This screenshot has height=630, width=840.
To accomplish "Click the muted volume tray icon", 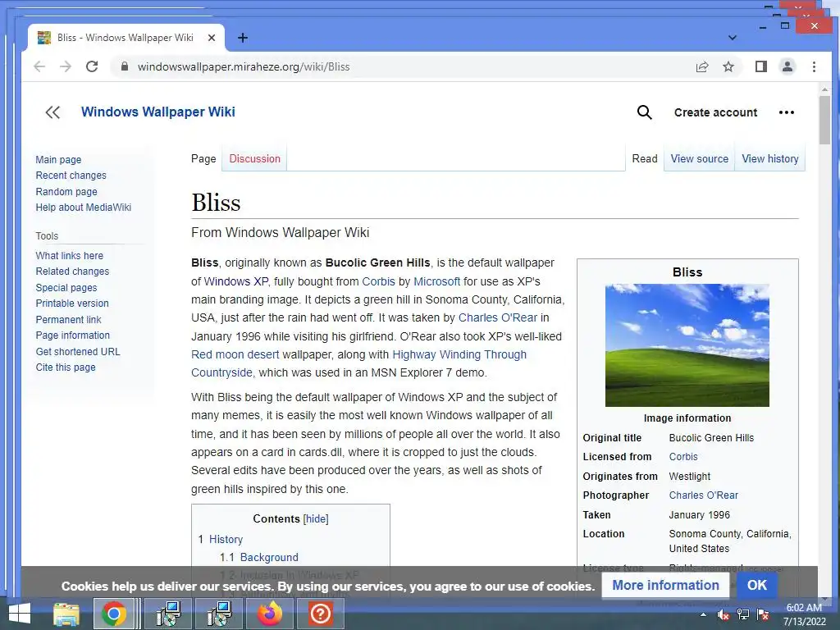I will pyautogui.click(x=724, y=614).
